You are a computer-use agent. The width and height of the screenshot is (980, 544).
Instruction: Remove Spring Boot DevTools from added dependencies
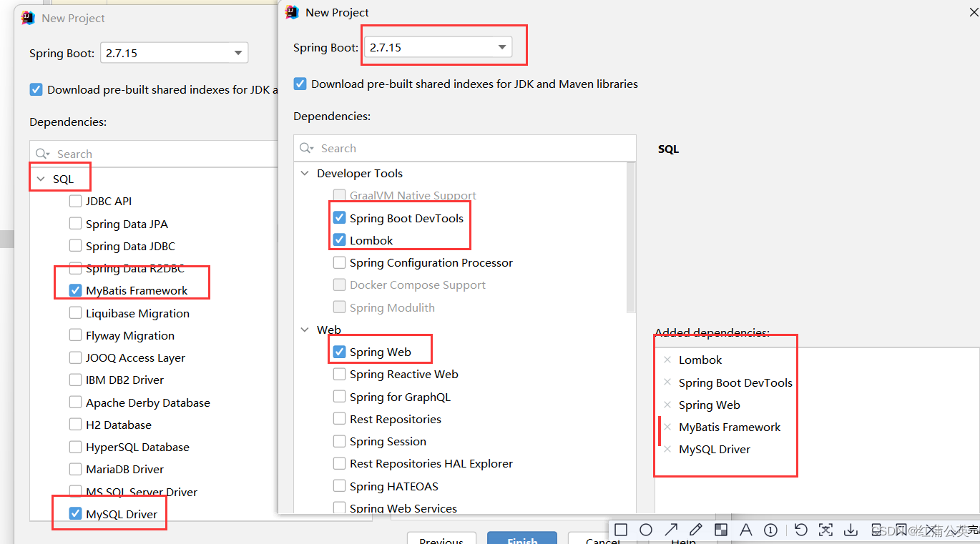667,382
